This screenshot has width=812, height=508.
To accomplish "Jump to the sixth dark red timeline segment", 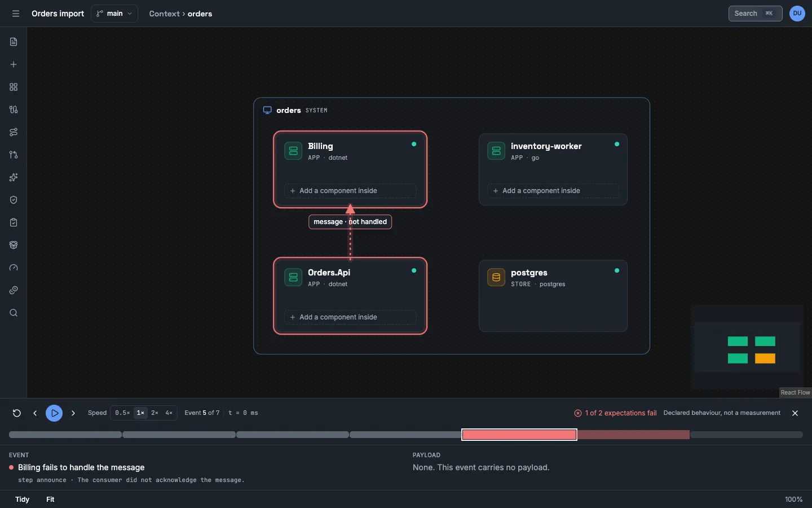I will point(633,435).
